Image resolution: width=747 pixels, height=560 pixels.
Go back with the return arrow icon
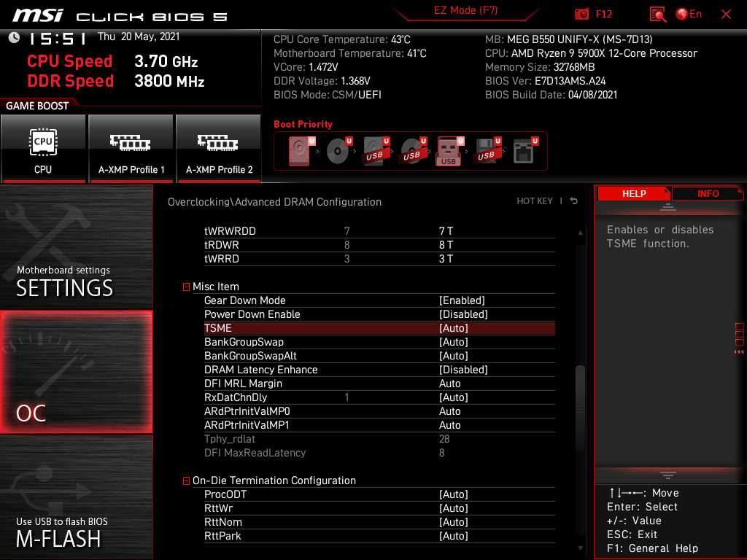(573, 201)
